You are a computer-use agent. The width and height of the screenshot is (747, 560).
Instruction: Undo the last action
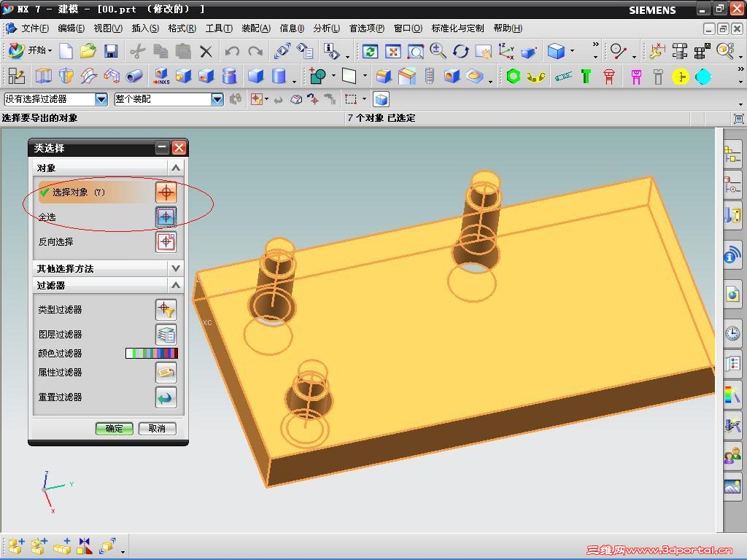point(232,51)
